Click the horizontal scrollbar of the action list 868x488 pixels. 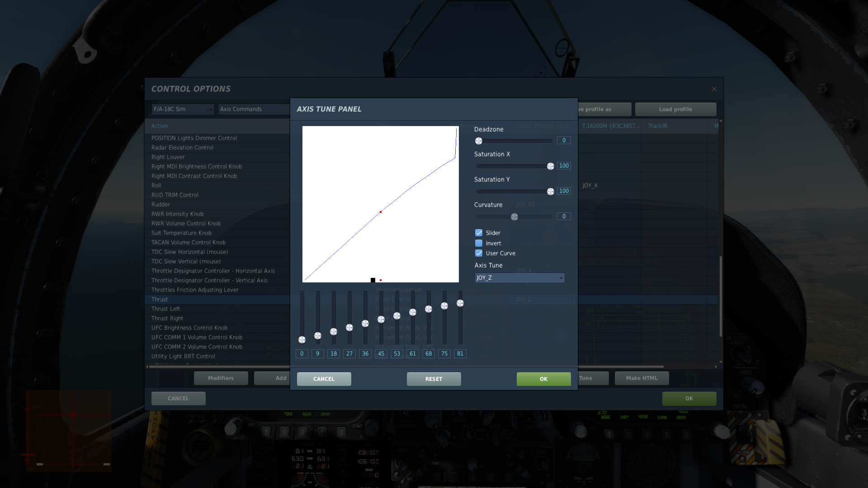(x=407, y=366)
